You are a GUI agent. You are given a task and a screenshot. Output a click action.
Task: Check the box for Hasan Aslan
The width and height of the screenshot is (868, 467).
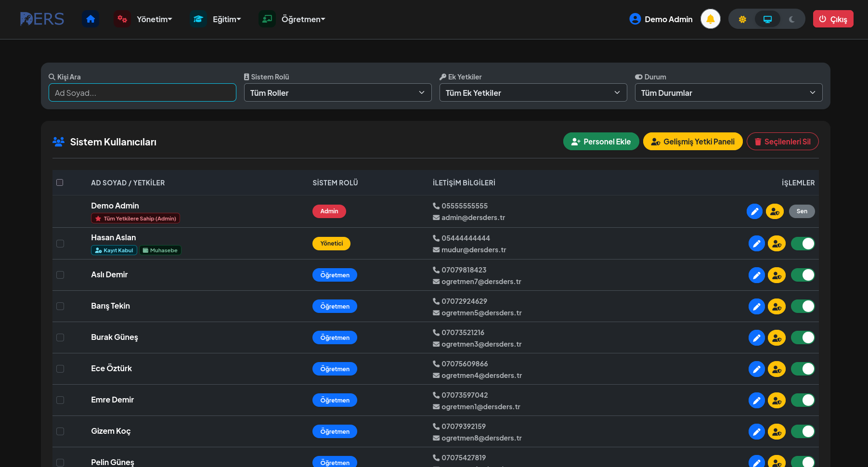click(x=60, y=244)
